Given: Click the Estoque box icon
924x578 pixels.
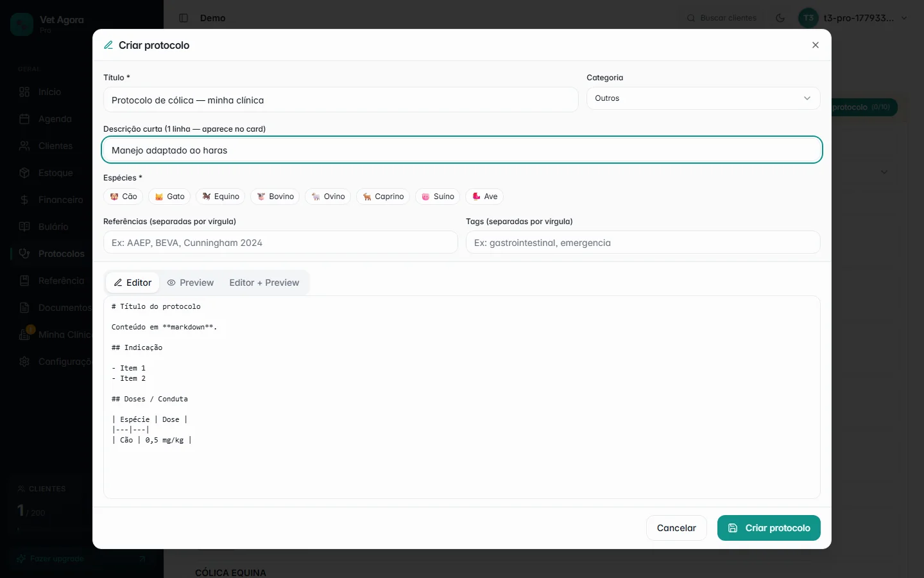Looking at the screenshot, I should pyautogui.click(x=24, y=173).
